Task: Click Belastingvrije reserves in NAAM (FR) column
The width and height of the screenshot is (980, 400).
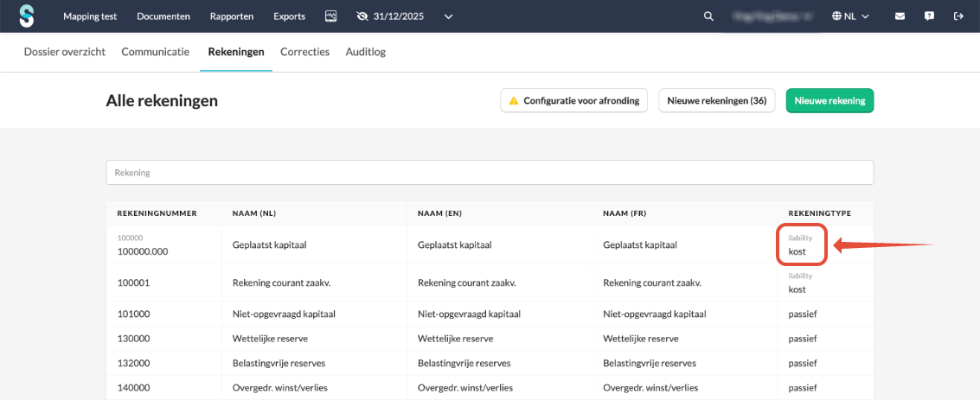Action: tap(650, 363)
